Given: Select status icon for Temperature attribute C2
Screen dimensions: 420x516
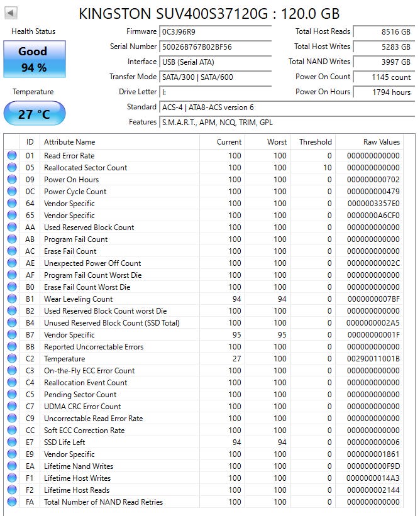Looking at the screenshot, I should (x=12, y=358).
